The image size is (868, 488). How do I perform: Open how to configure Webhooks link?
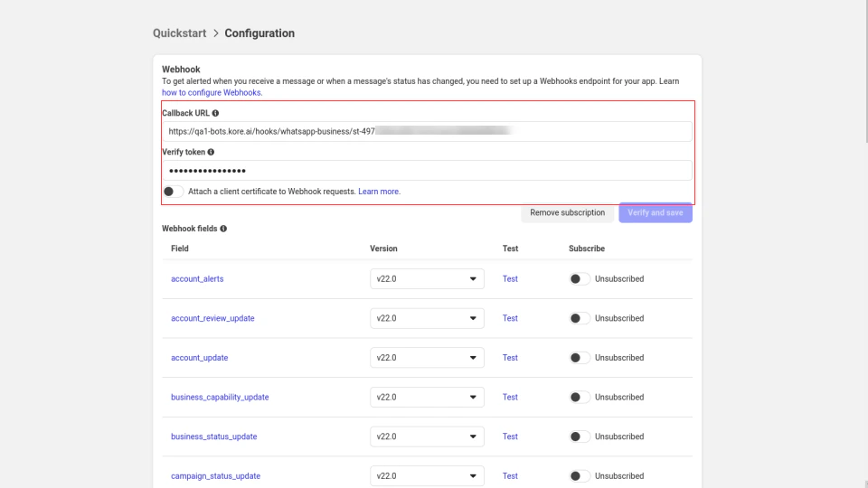(212, 92)
